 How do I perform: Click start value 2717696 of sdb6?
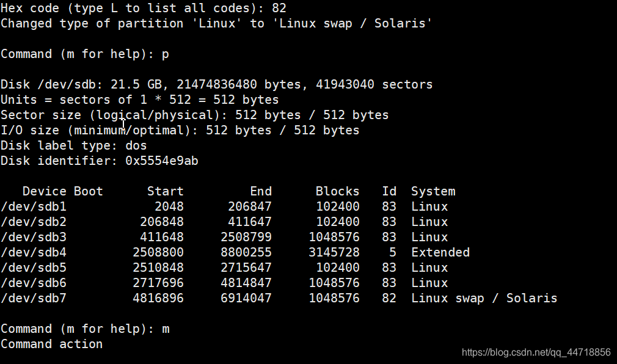(x=158, y=283)
